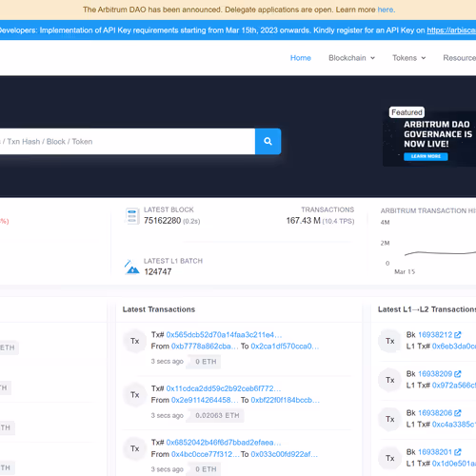
Task: Click the Arbitrum transaction history chart line
Action: (440, 253)
